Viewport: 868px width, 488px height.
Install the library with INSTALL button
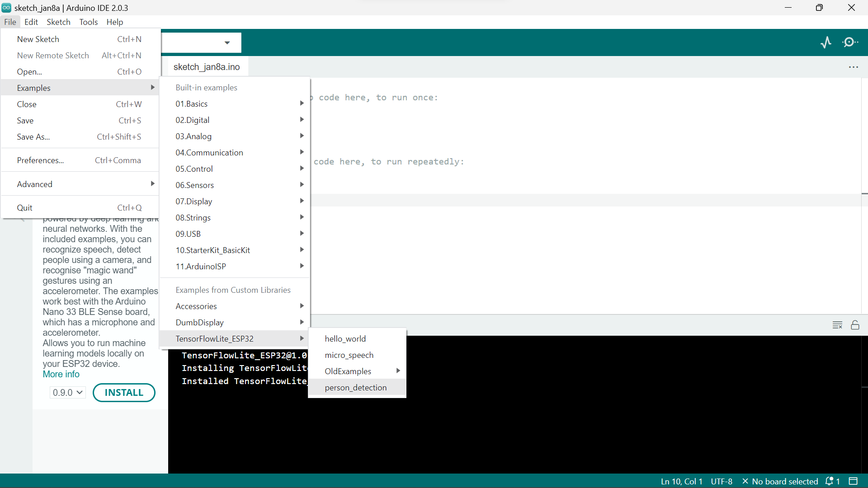pos(124,393)
